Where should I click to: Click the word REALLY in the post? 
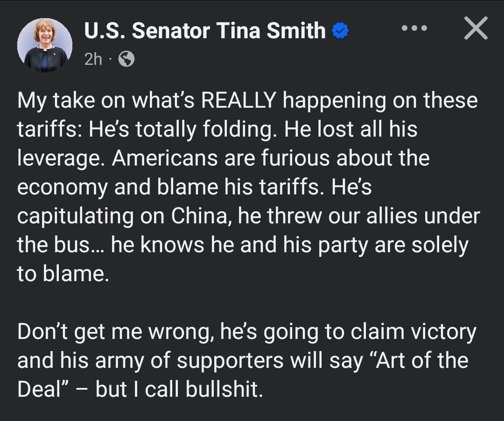(238, 100)
